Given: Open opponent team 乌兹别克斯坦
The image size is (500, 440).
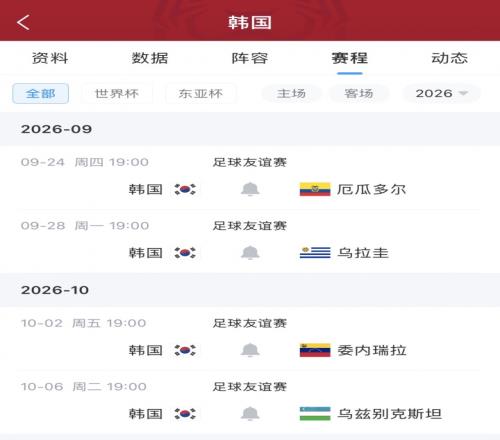Looking at the screenshot, I should click(389, 414).
